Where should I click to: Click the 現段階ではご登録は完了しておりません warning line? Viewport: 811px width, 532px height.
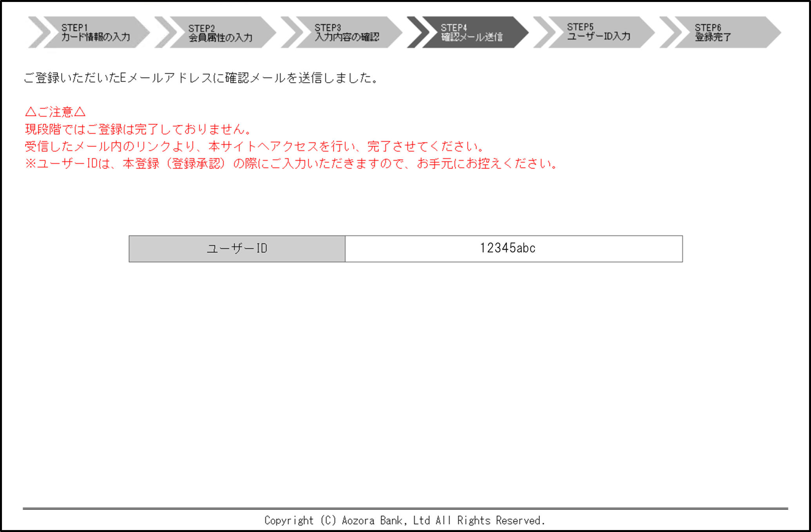[x=138, y=129]
